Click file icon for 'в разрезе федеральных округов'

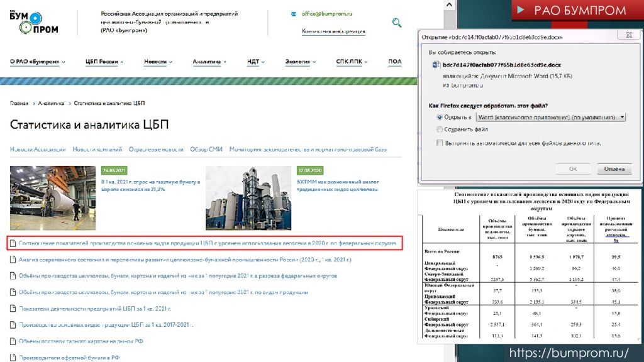point(13,276)
